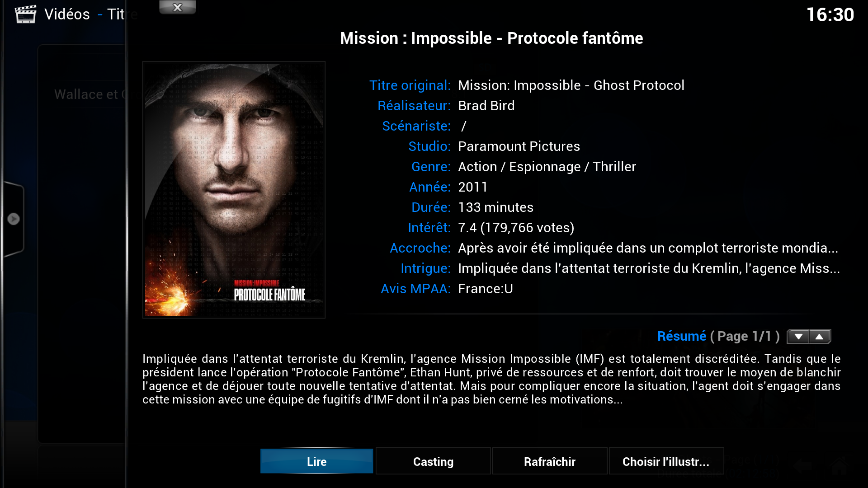The width and height of the screenshot is (868, 488).
Task: Click the dimmed back arrow icon
Action: pos(804,466)
